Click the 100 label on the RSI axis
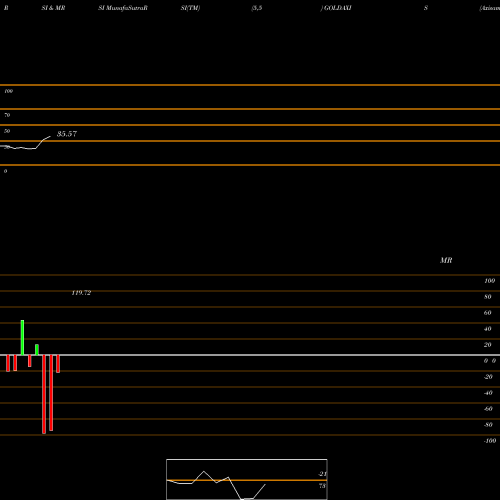The width and height of the screenshot is (500, 500). pyautogui.click(x=9, y=91)
